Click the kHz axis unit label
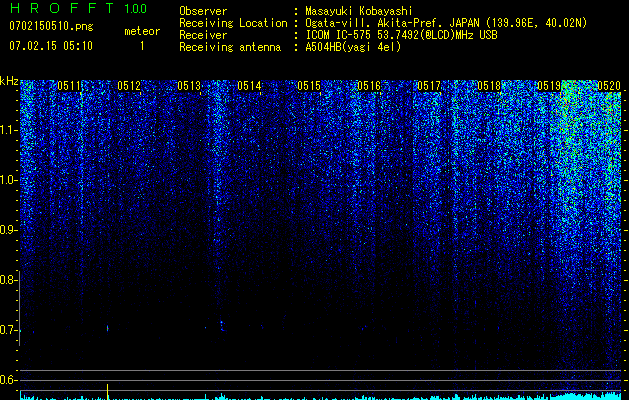 tap(9, 81)
